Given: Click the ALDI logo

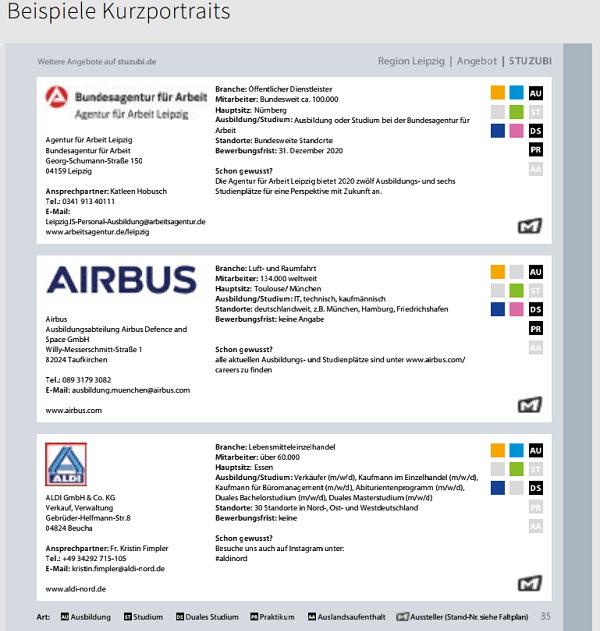Looking at the screenshot, I should click(66, 464).
